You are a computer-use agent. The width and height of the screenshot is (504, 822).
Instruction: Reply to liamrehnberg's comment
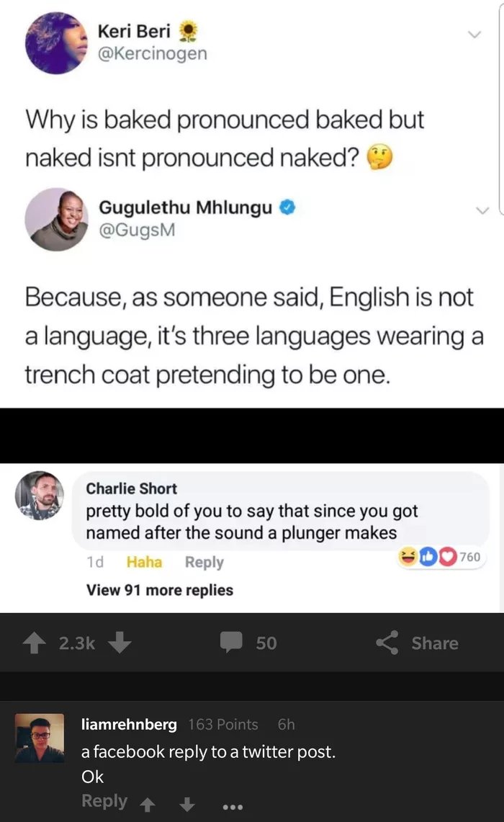pyautogui.click(x=104, y=801)
